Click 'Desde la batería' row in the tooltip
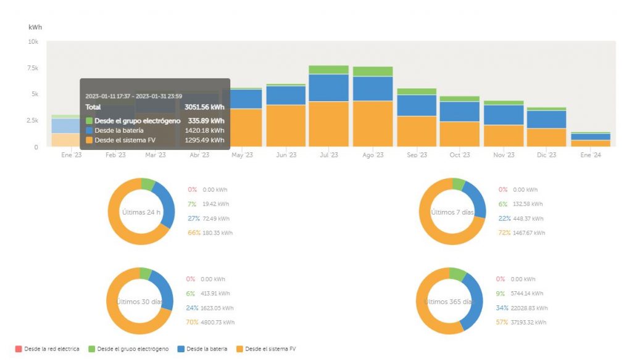Viewport: 632px width, 364px height. point(154,131)
